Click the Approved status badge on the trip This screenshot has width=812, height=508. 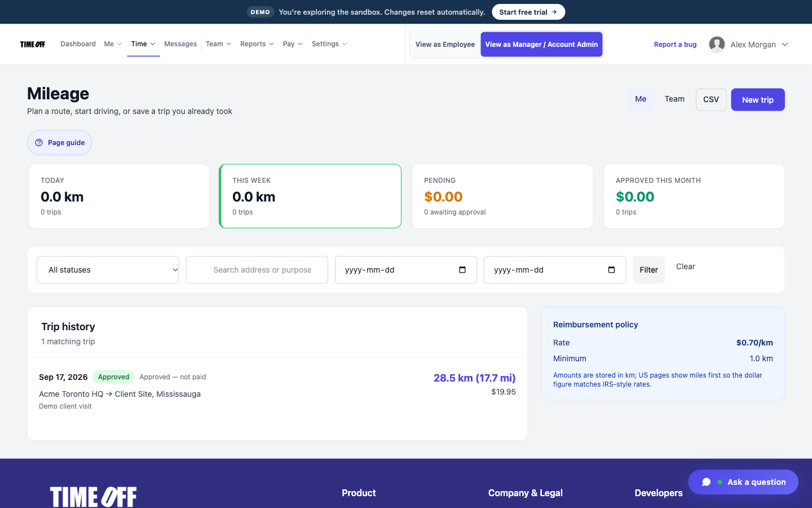pyautogui.click(x=113, y=377)
